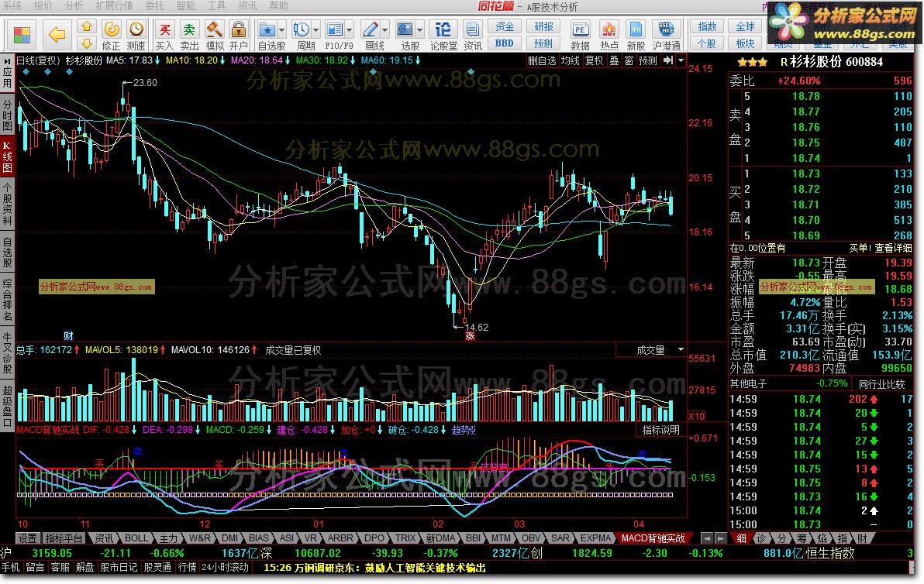Open the 工具 menu

click(x=216, y=6)
